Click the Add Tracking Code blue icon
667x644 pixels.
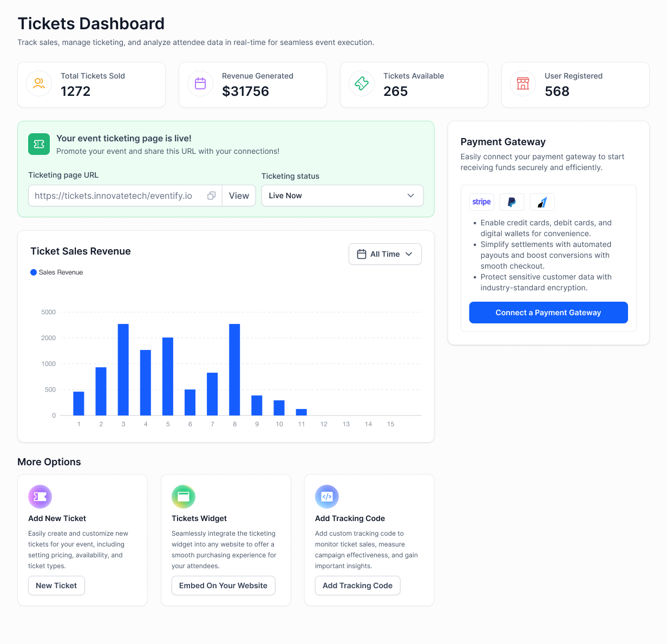327,497
